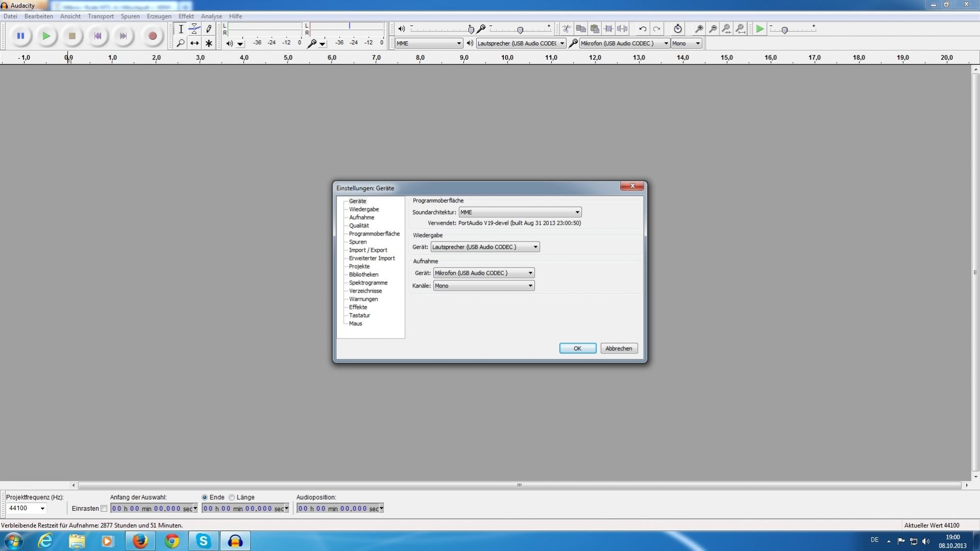Image resolution: width=980 pixels, height=551 pixels.
Task: Select Qualität in the settings tree
Action: point(359,226)
